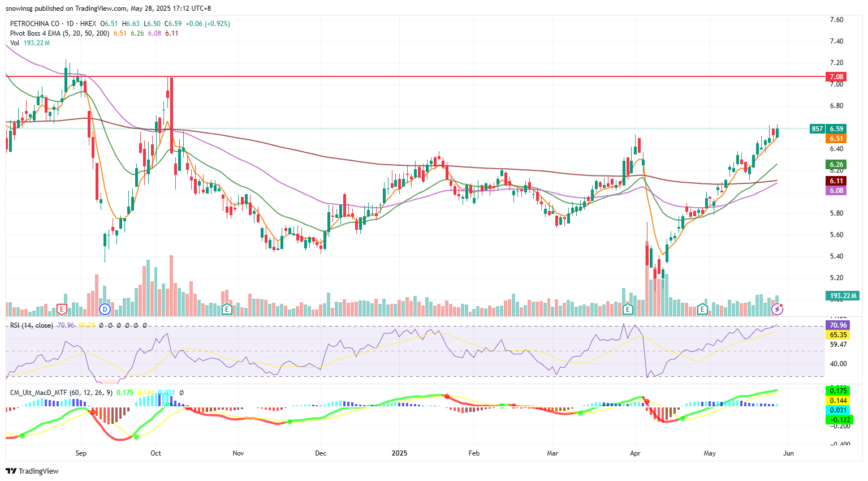Click the Feb label on time axis
This screenshot has height=481, width=868.
tap(474, 453)
